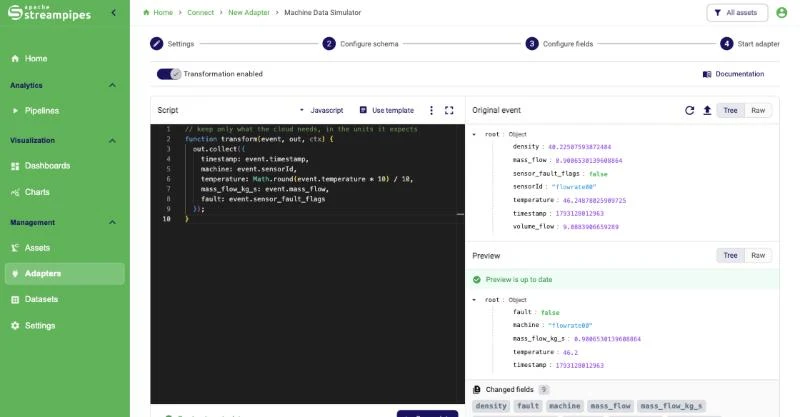
Task: Collapse the Original event root node
Action: coord(474,134)
